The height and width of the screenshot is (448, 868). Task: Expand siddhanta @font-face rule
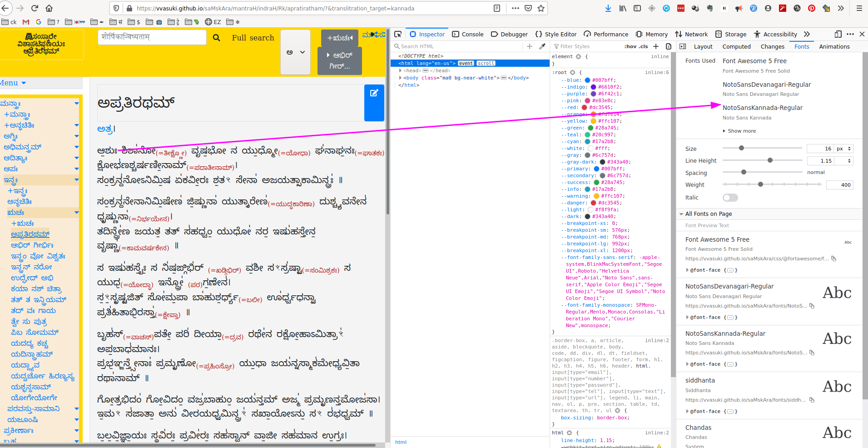687,411
